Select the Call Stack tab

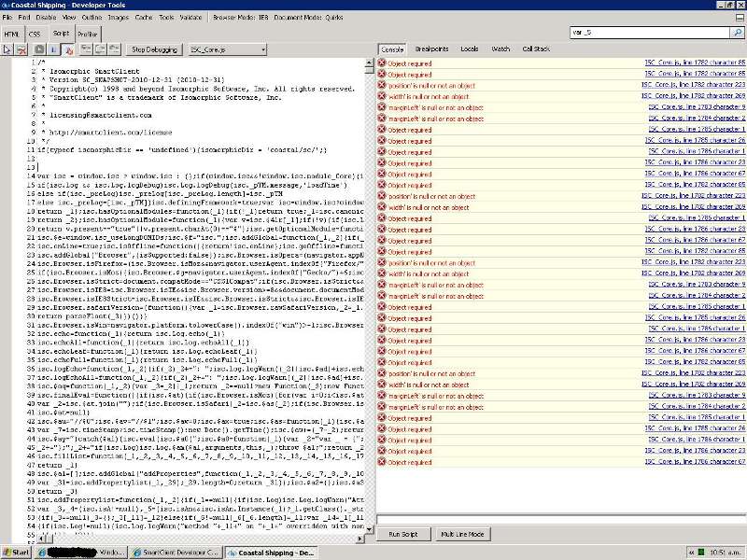click(536, 48)
